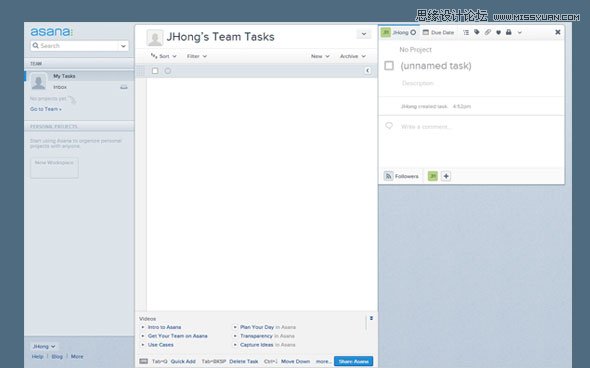The image size is (590, 368).
Task: Click the subtasks list icon
Action: [466, 32]
